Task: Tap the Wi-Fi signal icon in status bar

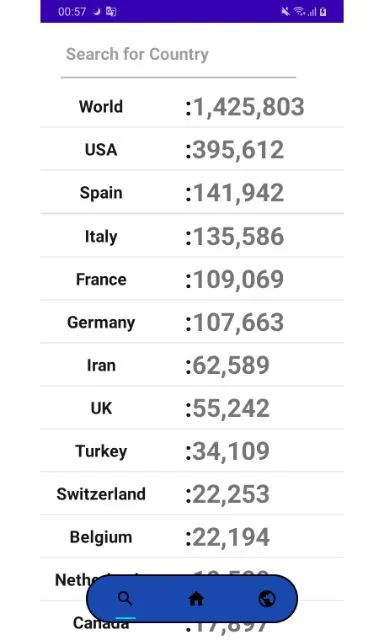Action: pos(300,11)
